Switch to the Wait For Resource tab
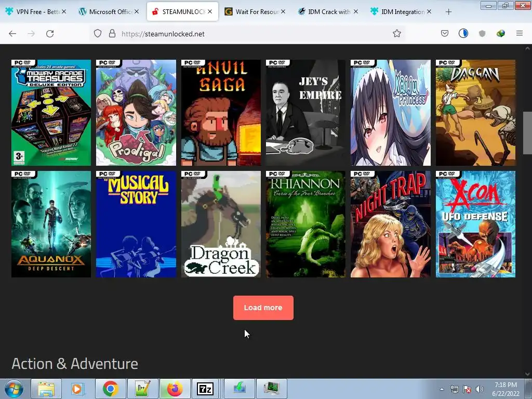The height and width of the screenshot is (399, 532). click(x=255, y=11)
